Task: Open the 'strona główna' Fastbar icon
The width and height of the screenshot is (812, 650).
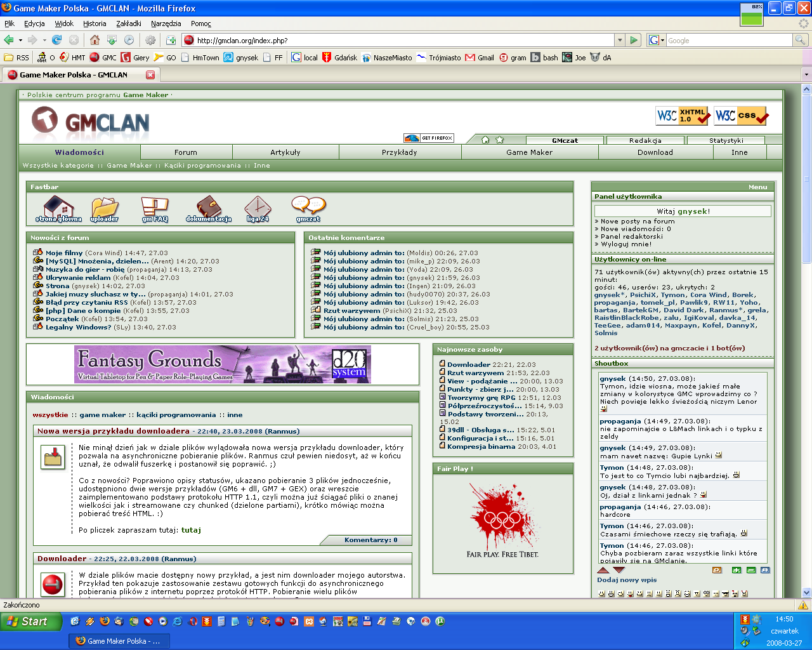Action: (58, 208)
